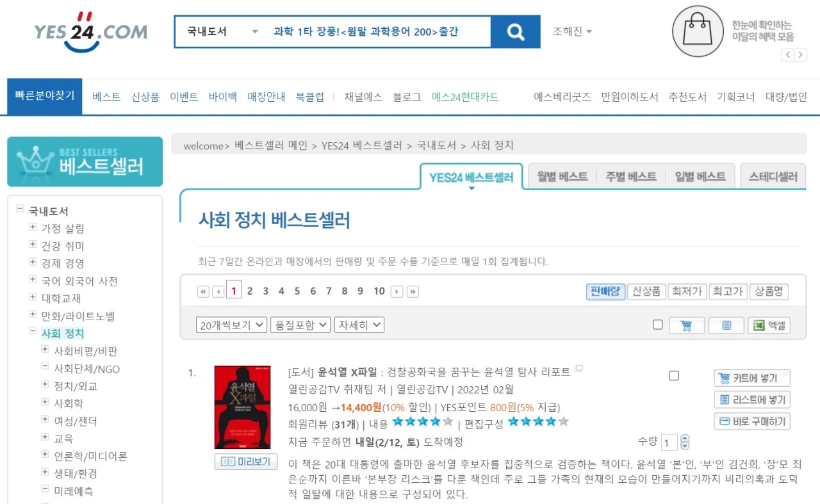The width and height of the screenshot is (820, 504).
Task: Click the quantity input field
Action: click(669, 443)
